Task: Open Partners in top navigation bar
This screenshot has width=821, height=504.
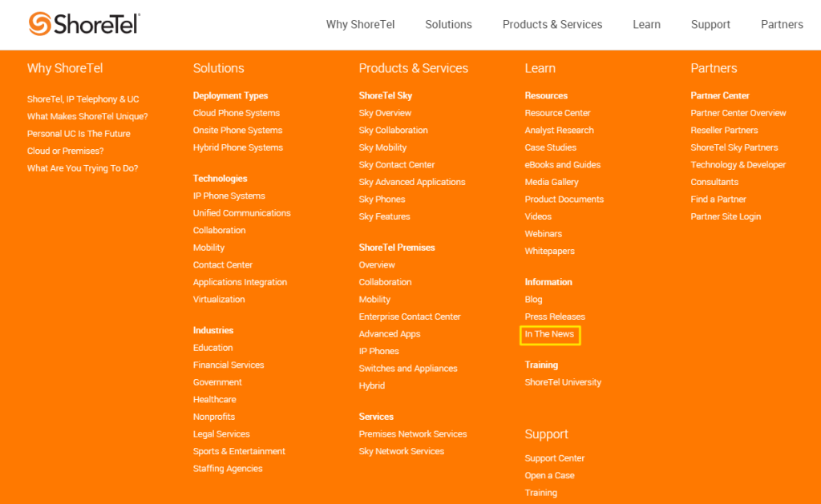Action: coord(782,25)
